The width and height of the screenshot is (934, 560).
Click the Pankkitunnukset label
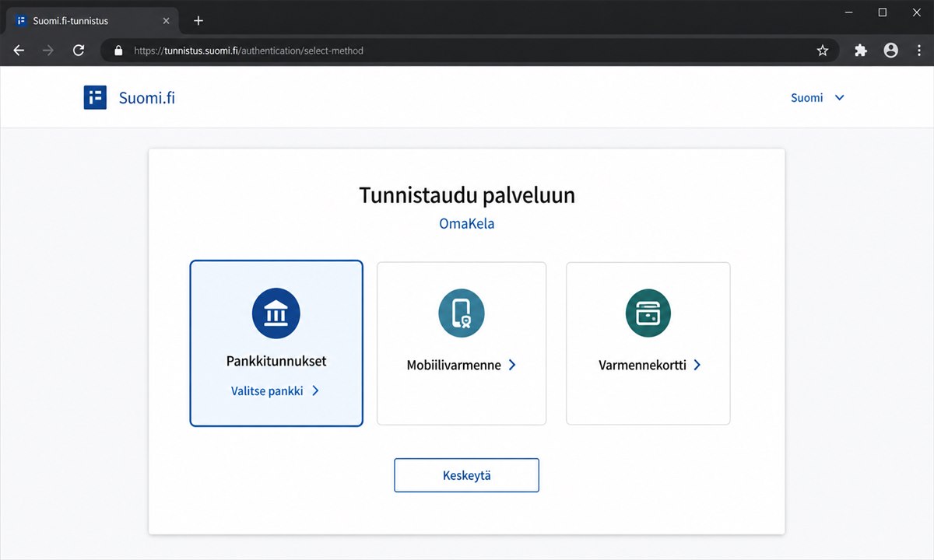point(276,362)
